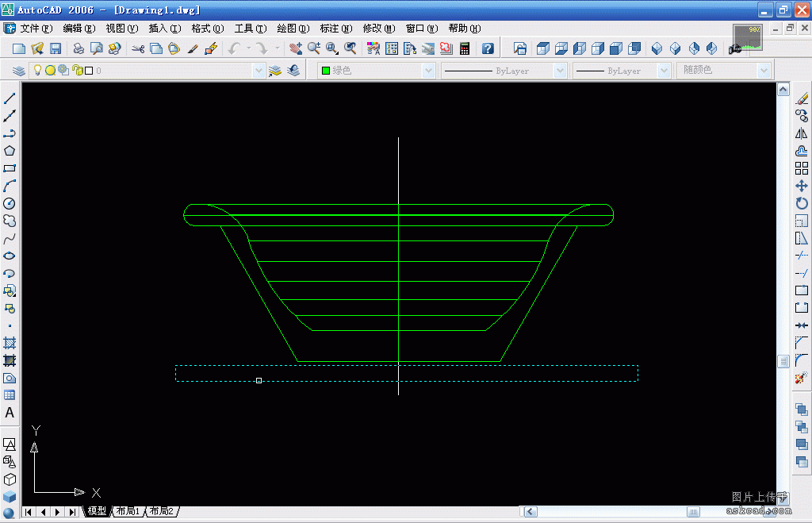Click the last-tab navigation arrow button
Screen dimensions: 812x523
tap(72, 512)
